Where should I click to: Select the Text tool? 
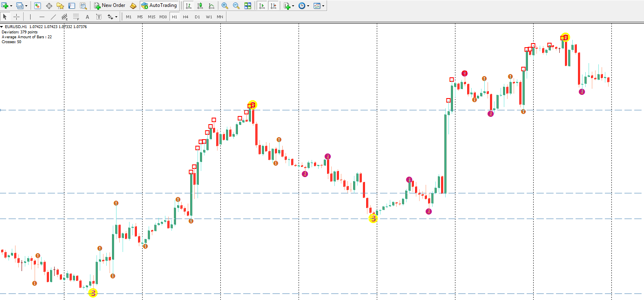[87, 17]
